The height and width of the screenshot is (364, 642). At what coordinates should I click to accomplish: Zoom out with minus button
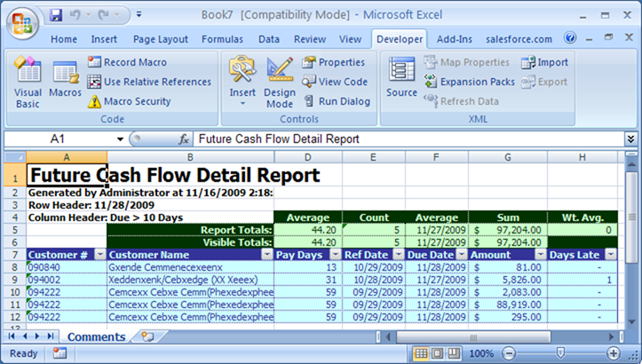509,353
